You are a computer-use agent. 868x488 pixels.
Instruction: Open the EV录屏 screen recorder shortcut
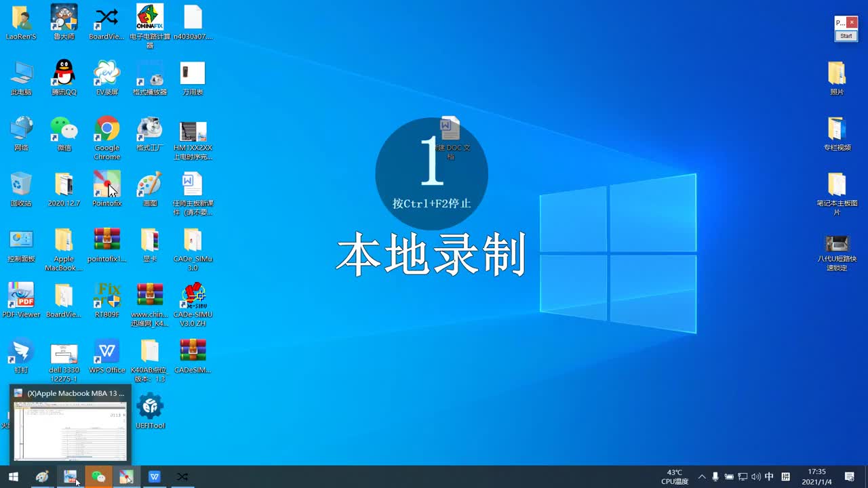click(x=106, y=78)
